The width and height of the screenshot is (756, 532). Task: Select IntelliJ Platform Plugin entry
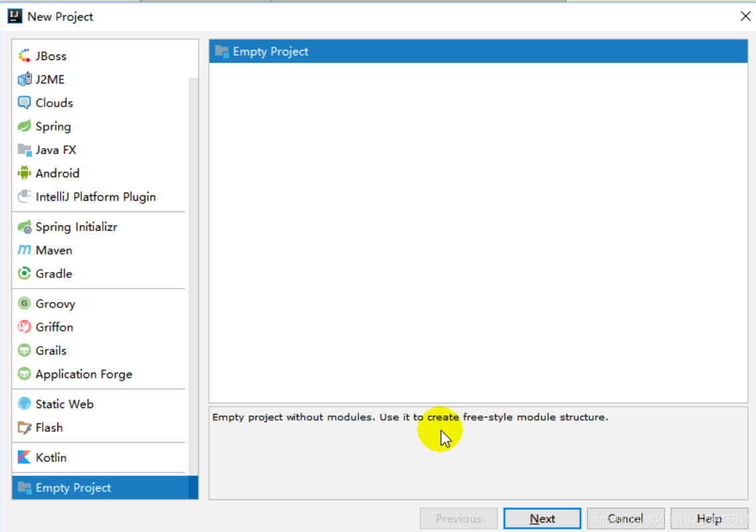(100, 197)
